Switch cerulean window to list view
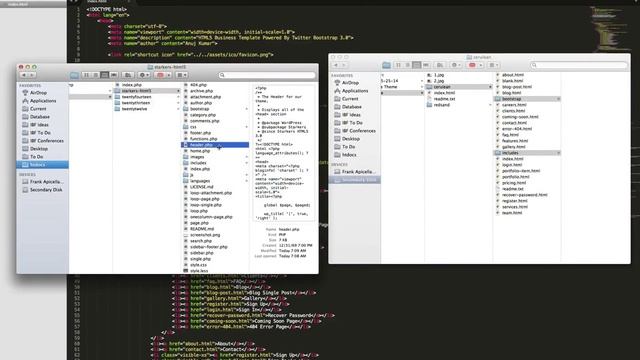 tap(407, 65)
